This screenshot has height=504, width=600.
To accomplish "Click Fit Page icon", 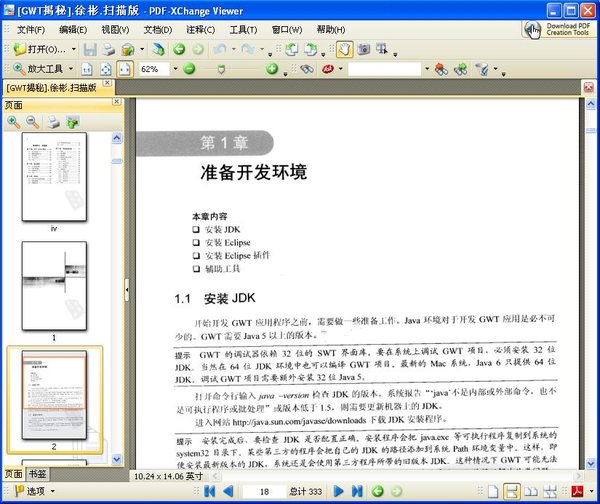I will pyautogui.click(x=106, y=69).
